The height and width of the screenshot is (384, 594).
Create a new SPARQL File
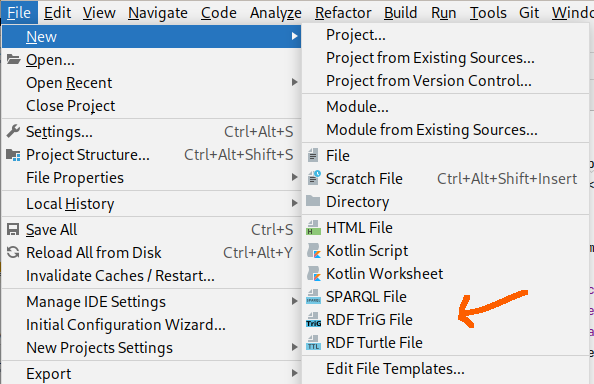pos(446,297)
